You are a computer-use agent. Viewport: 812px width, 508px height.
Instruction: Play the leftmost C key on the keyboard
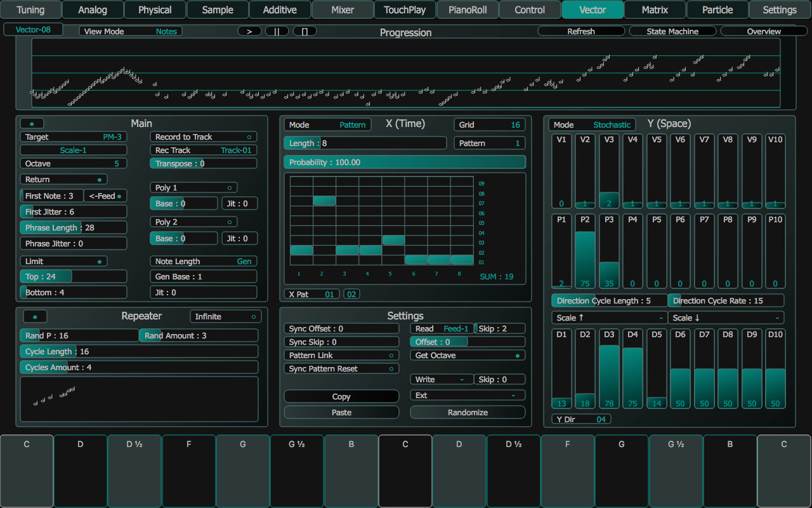[27, 470]
